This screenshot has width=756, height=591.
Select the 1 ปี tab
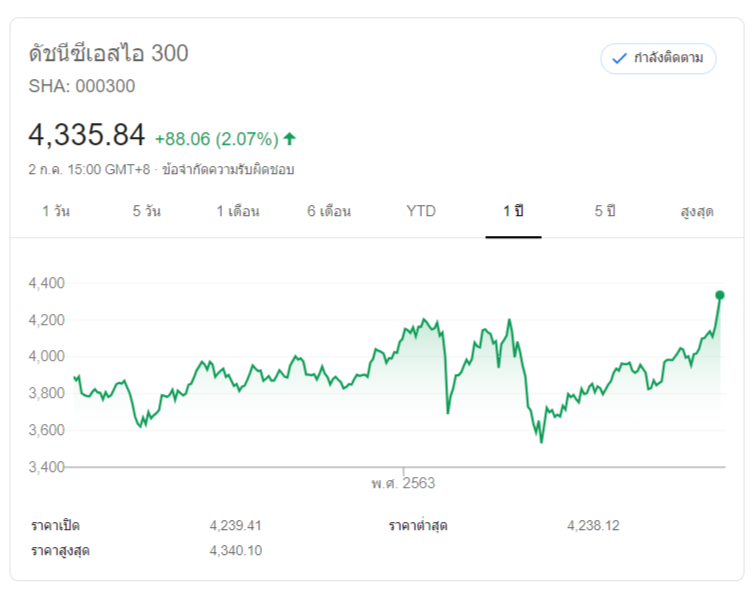tap(513, 211)
